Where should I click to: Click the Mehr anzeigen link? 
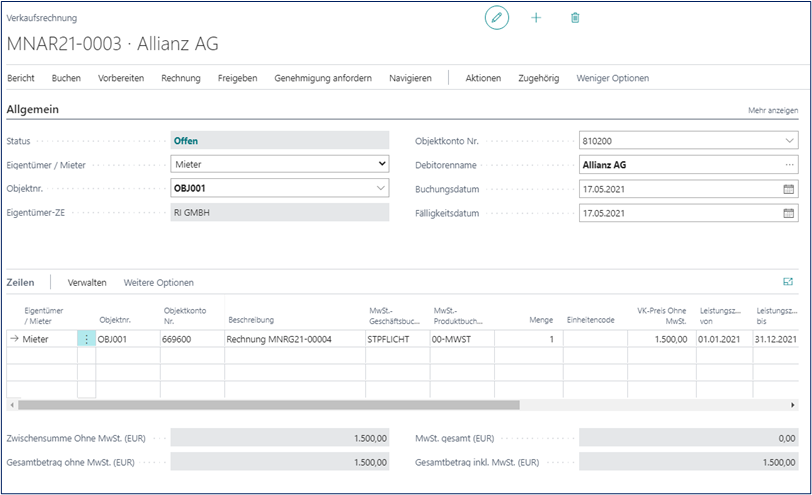pos(773,110)
